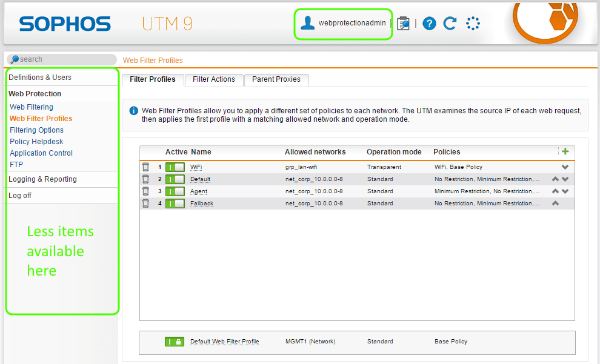
Task: Click the webprotectionadmin user icon
Action: point(307,23)
